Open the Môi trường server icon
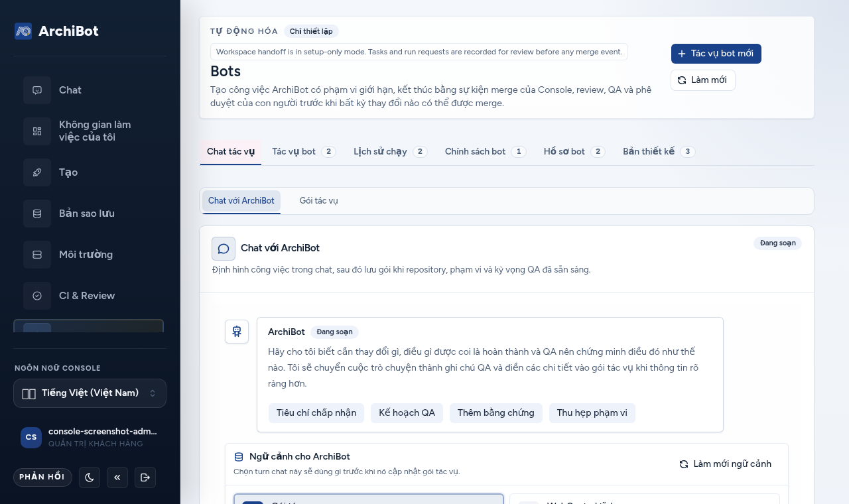 point(37,255)
